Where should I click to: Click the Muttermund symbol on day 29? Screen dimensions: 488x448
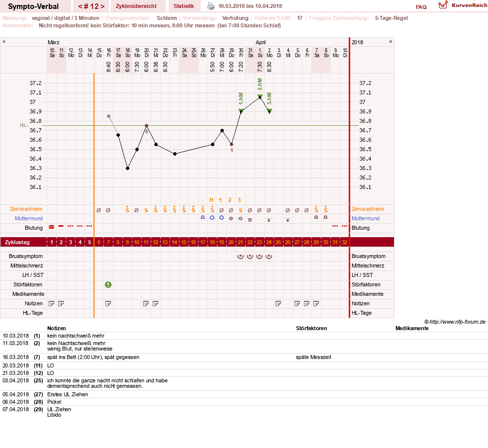pos(316,217)
